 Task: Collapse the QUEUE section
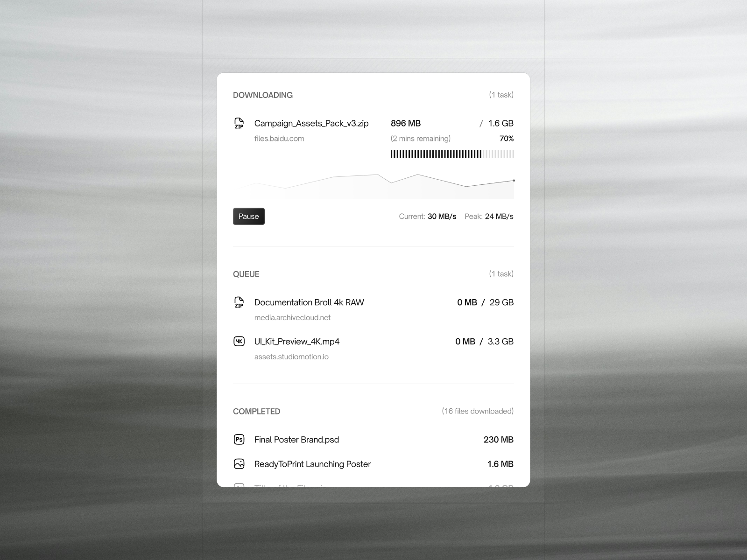click(246, 274)
